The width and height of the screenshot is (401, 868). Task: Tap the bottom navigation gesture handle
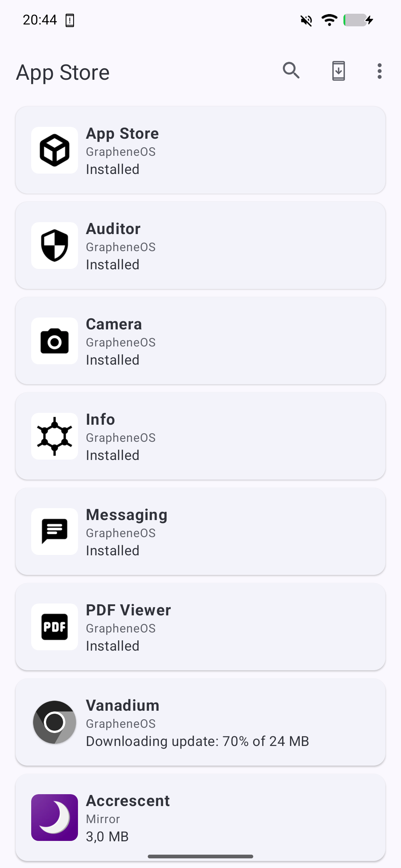[x=200, y=857]
